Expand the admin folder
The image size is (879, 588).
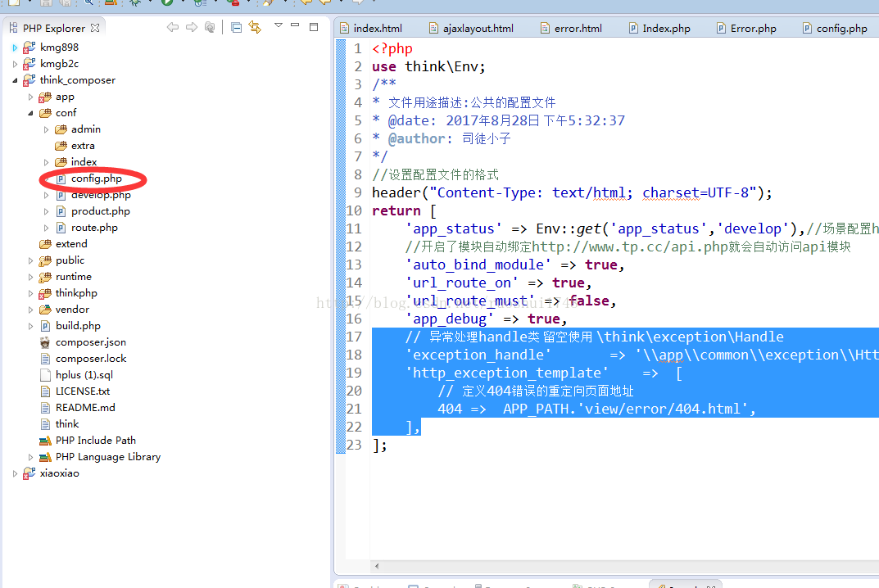(x=47, y=129)
